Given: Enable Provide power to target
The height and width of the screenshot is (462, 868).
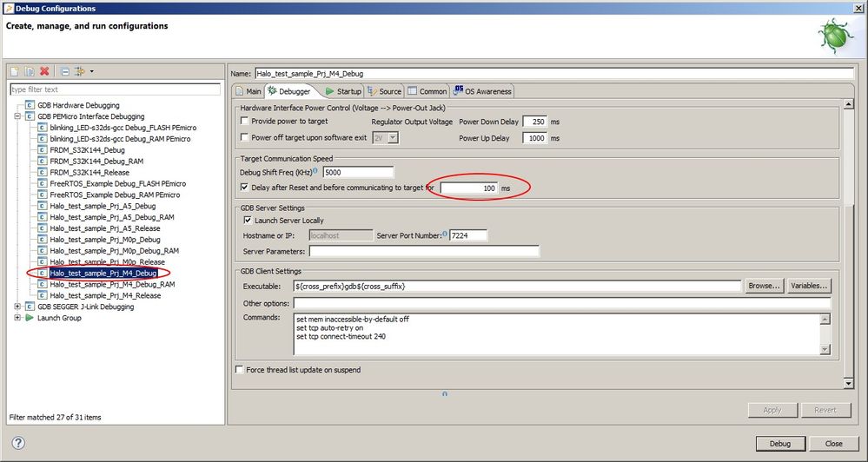Looking at the screenshot, I should point(245,121).
